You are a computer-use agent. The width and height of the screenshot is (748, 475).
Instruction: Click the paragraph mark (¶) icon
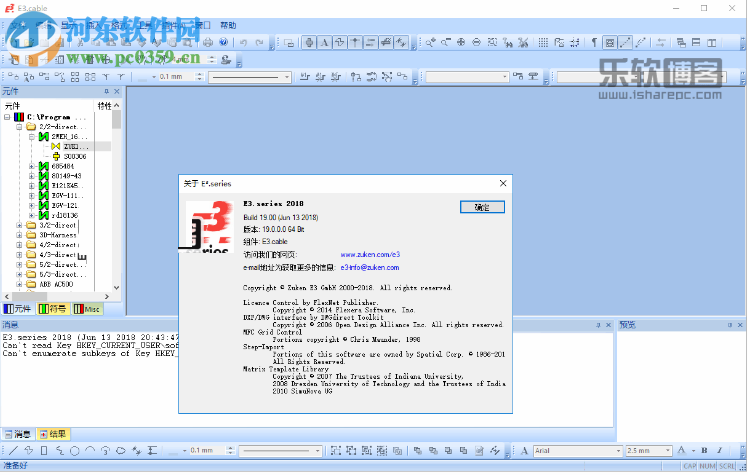594,43
